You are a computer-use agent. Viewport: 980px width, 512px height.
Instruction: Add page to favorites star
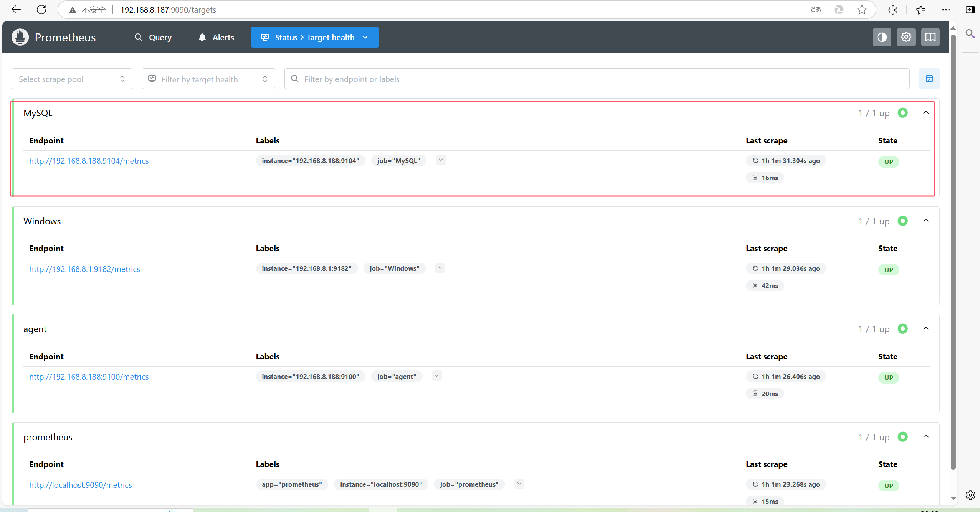[862, 10]
